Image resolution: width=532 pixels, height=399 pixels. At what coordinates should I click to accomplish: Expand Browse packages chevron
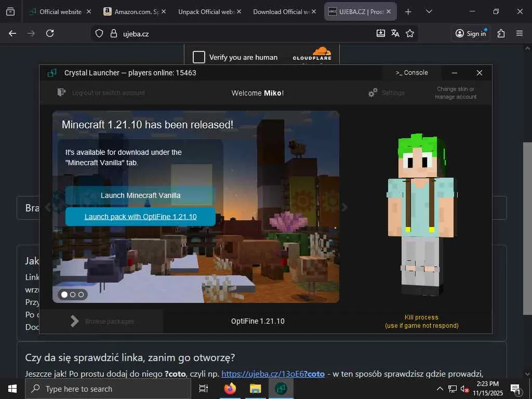[x=75, y=321]
